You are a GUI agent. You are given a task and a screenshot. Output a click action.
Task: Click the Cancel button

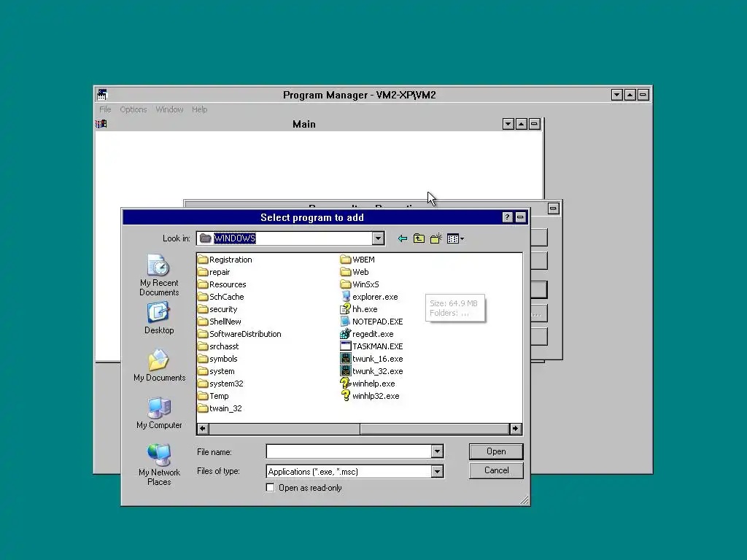[x=496, y=470]
